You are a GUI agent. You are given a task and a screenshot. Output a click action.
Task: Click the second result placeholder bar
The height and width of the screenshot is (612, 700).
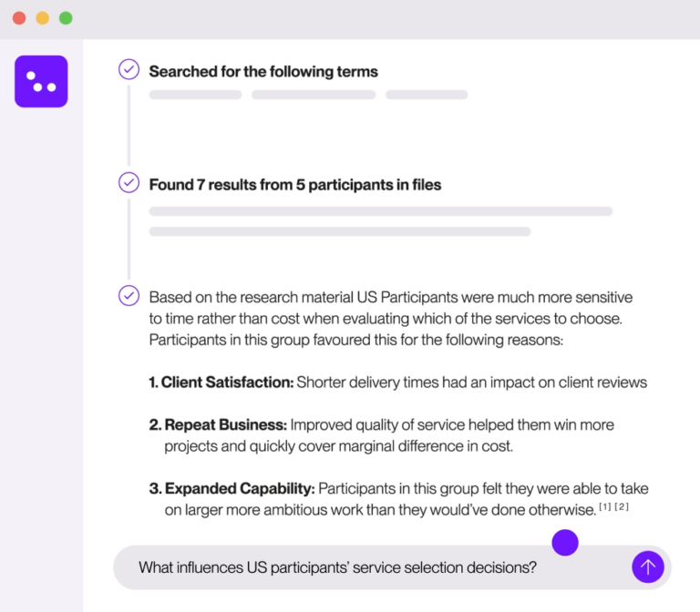pyautogui.click(x=339, y=231)
